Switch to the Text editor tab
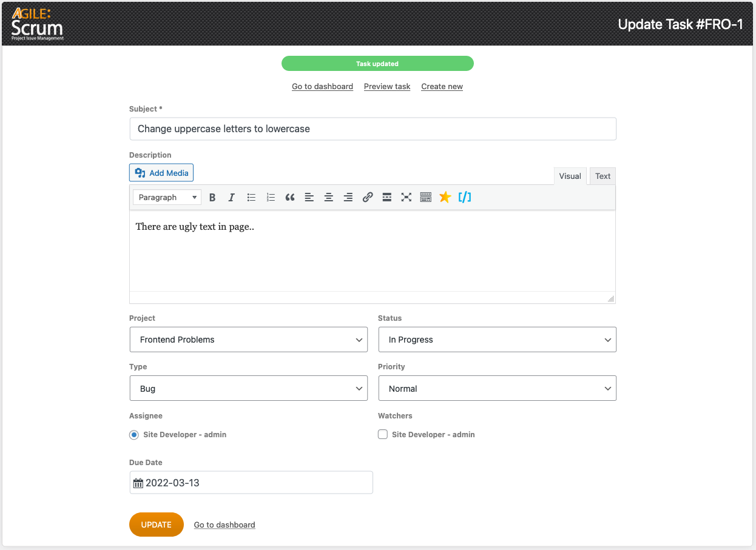The width and height of the screenshot is (756, 550). (x=602, y=176)
